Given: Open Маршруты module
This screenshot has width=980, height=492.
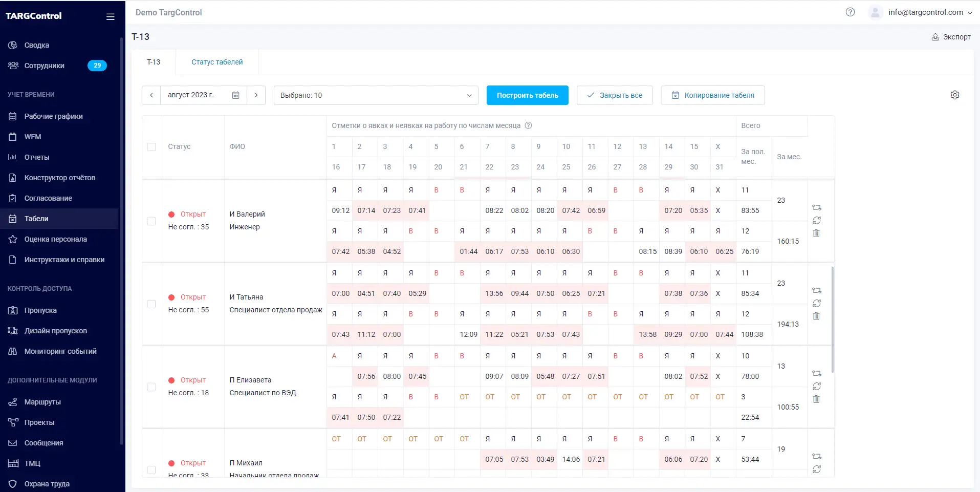Looking at the screenshot, I should coord(59,402).
